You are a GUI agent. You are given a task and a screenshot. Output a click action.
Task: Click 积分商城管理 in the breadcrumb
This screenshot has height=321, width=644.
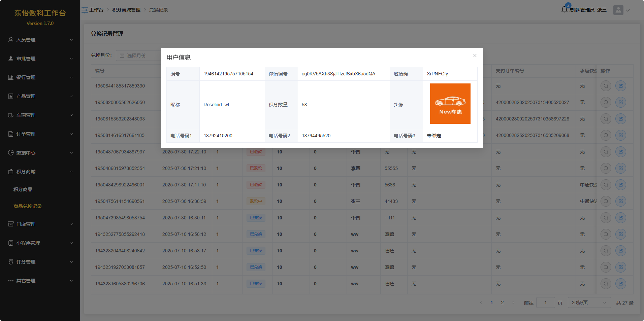coord(126,10)
